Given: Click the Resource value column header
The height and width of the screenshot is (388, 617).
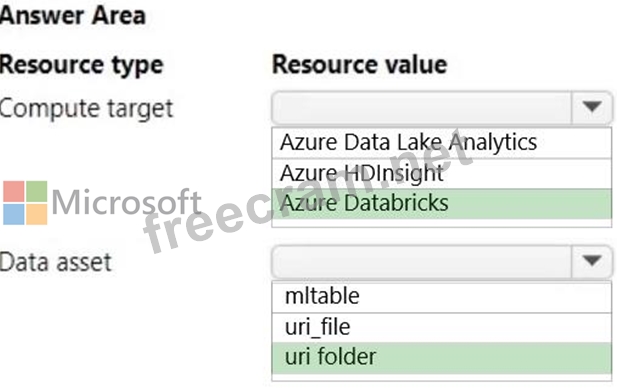Looking at the screenshot, I should click(360, 65).
